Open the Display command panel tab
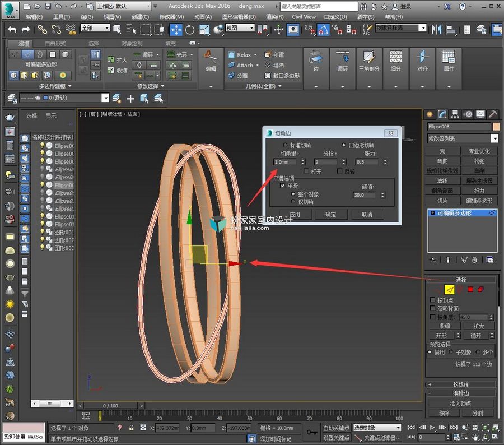This screenshot has height=445, width=504. [480, 114]
